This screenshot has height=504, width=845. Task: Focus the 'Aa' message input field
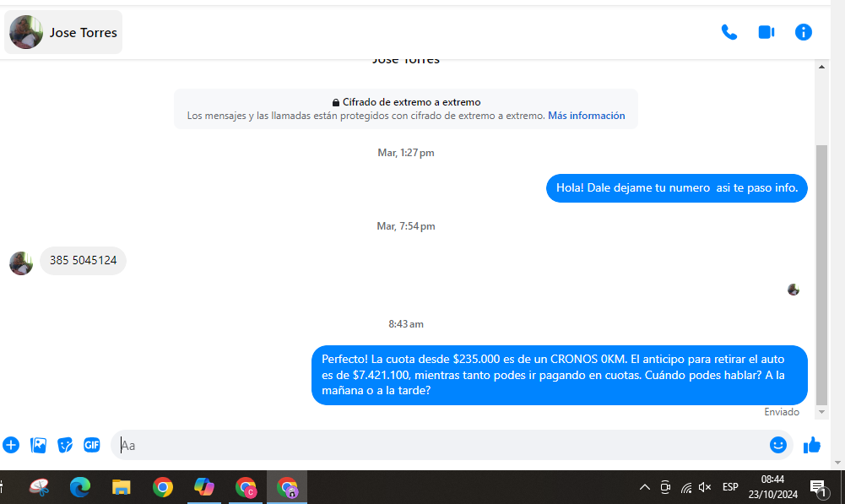439,445
